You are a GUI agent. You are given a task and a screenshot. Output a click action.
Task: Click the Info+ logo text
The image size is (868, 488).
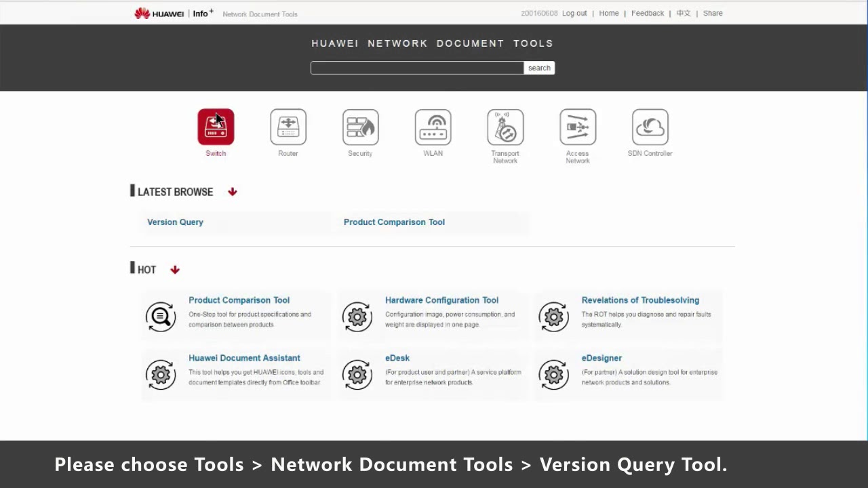click(203, 13)
